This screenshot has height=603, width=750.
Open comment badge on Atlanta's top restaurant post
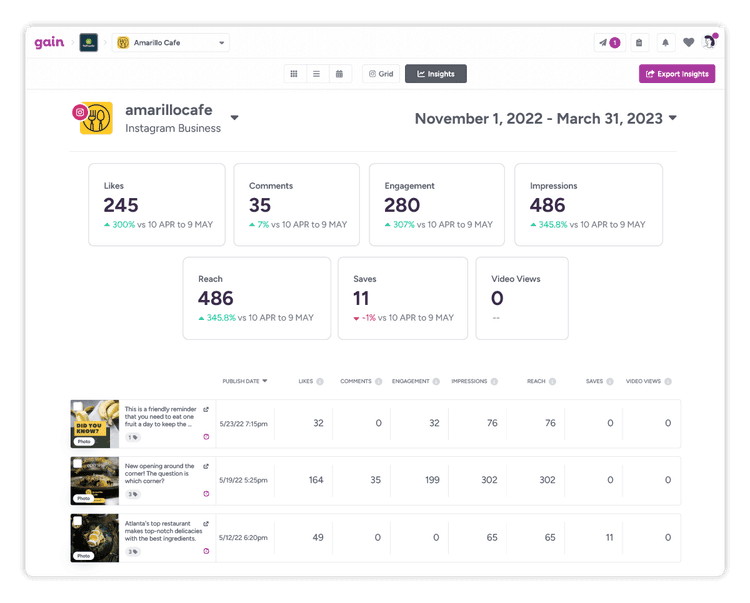point(132,551)
